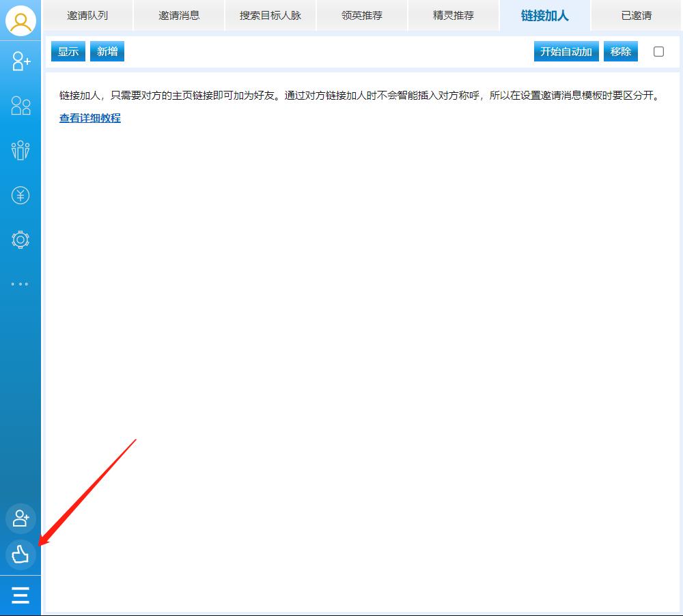Select the add contact icon in sidebar
683x616 pixels.
coord(20,61)
